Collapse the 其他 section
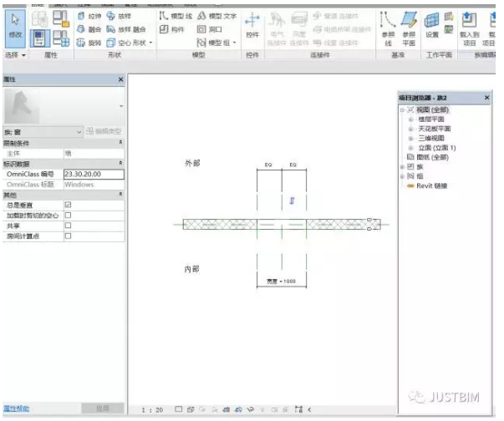Viewport: 504px width, 421px height. coord(120,195)
